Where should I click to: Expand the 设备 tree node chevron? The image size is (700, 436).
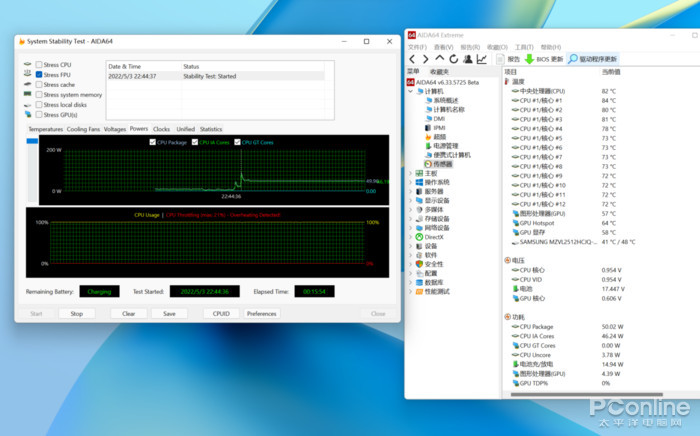point(410,246)
